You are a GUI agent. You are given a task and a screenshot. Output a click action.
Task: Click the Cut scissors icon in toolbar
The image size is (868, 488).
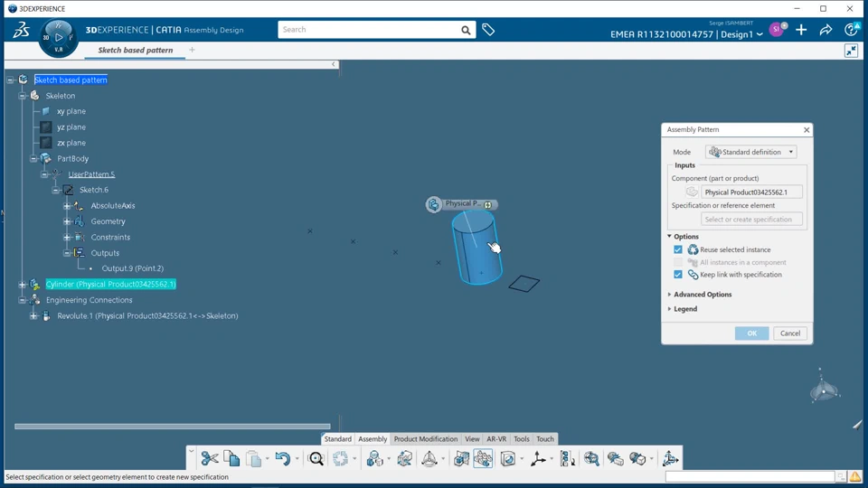coord(209,459)
